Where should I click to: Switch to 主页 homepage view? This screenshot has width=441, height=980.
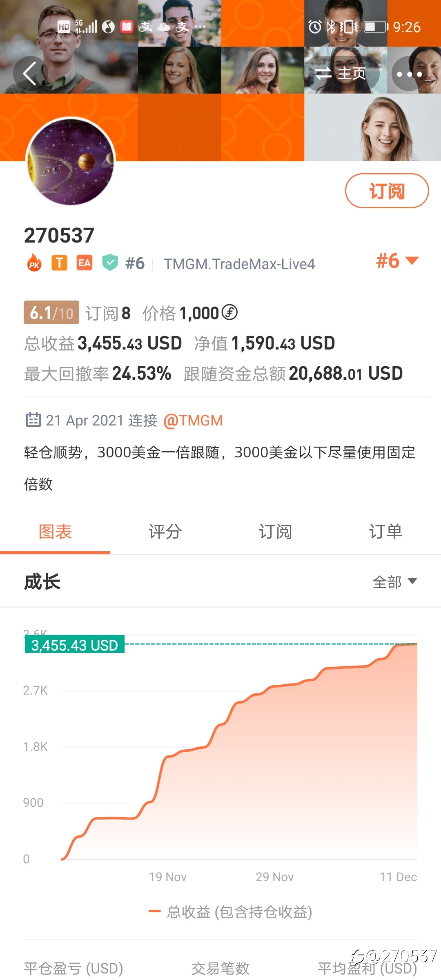click(x=342, y=74)
